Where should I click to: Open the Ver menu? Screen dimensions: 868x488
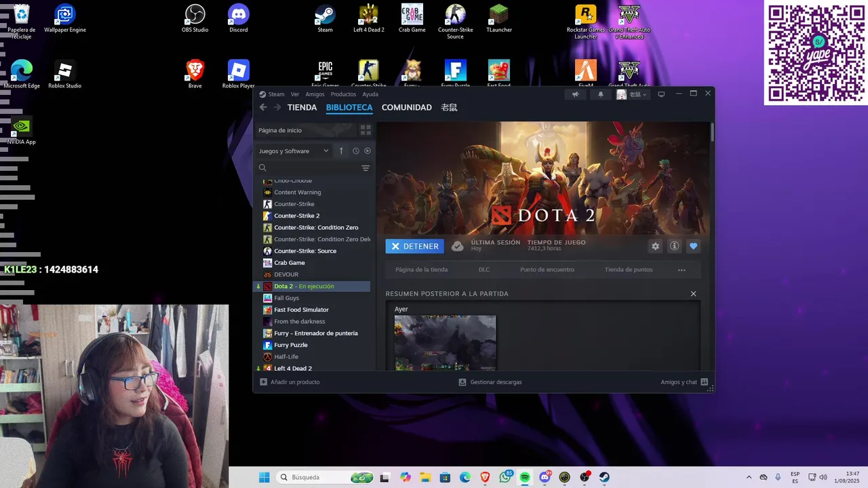click(x=295, y=94)
